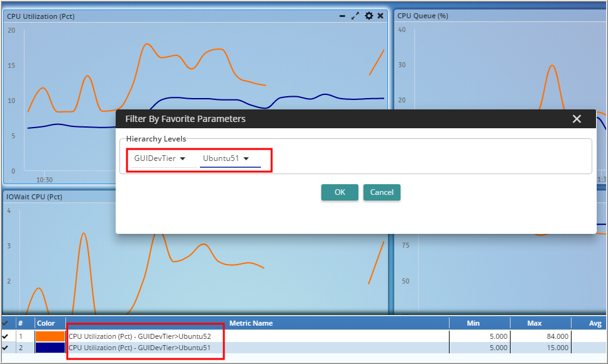Expand CPU Utilization chart to full size

[355, 16]
